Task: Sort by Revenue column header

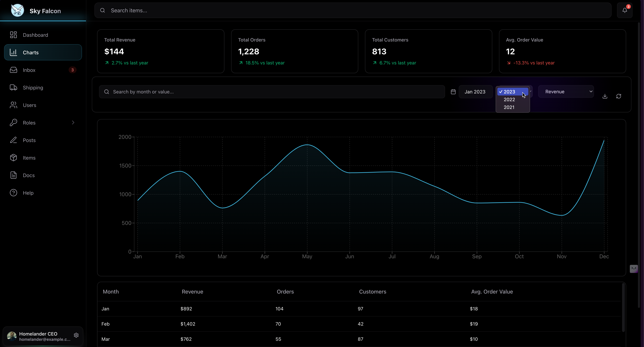Action: [192, 292]
